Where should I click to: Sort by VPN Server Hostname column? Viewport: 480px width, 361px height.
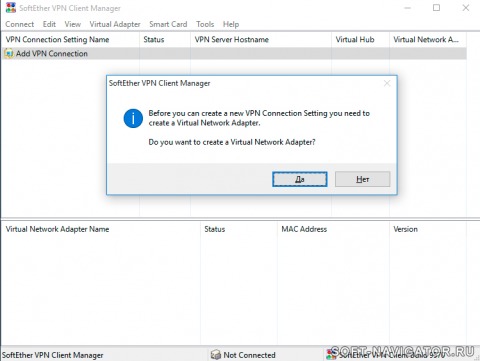point(261,39)
